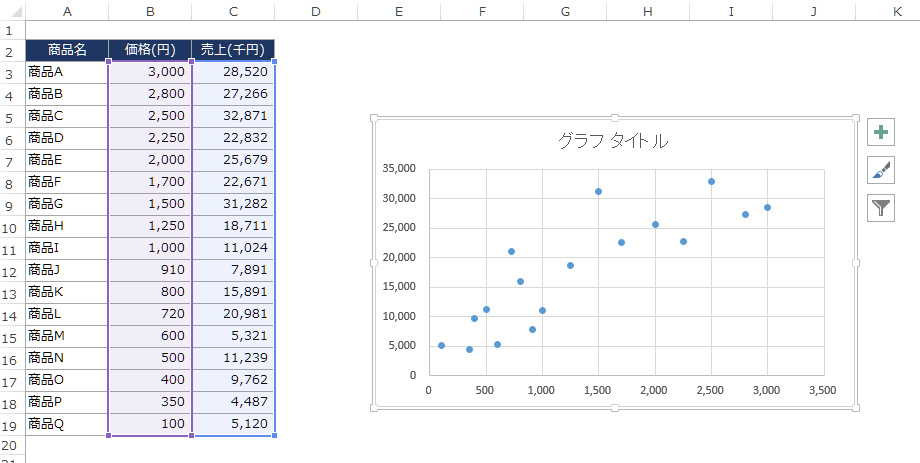Screen dimensions: 920x463
Task: Open the Chart Styles paintbrush icon
Action: click(x=880, y=170)
